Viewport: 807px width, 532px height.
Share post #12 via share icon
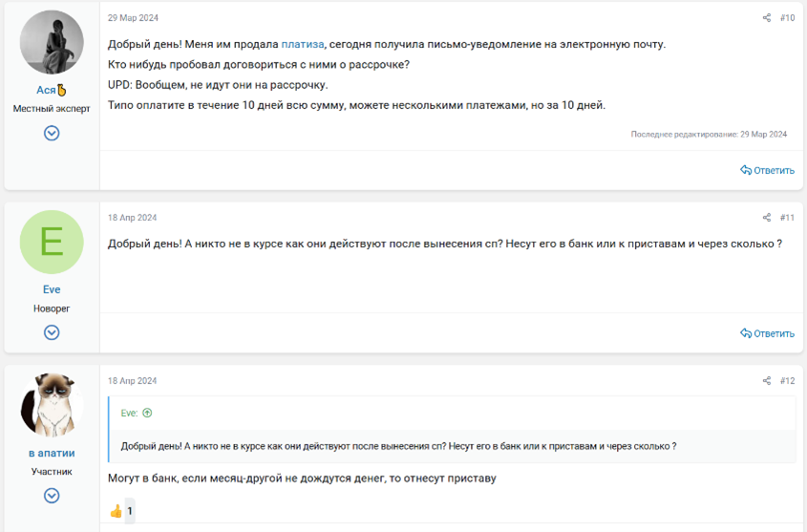point(766,381)
